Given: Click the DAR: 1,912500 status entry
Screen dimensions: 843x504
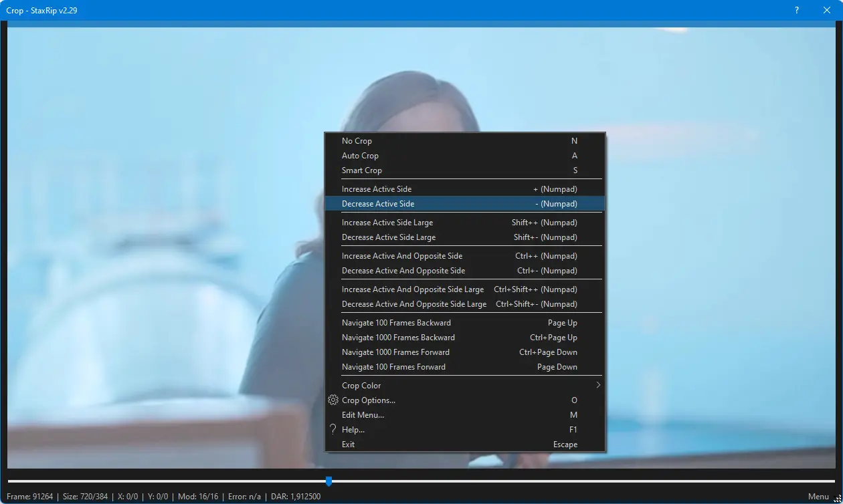Looking at the screenshot, I should pos(295,497).
